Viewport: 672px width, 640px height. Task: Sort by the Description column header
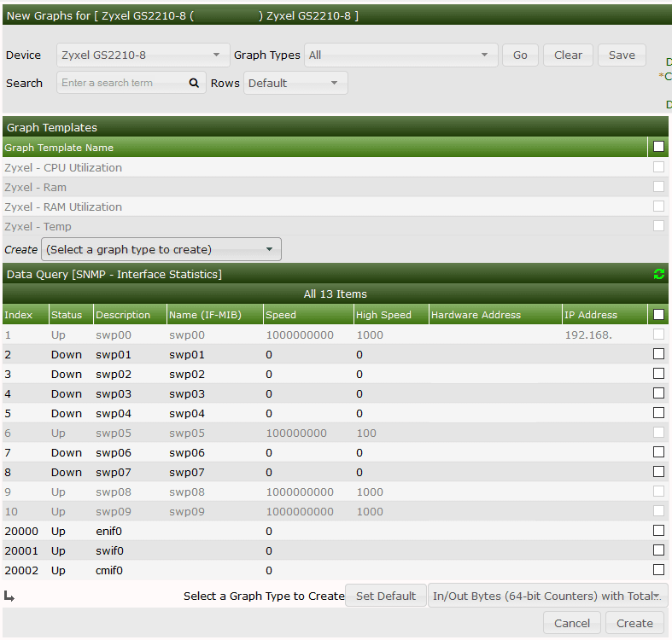[123, 315]
